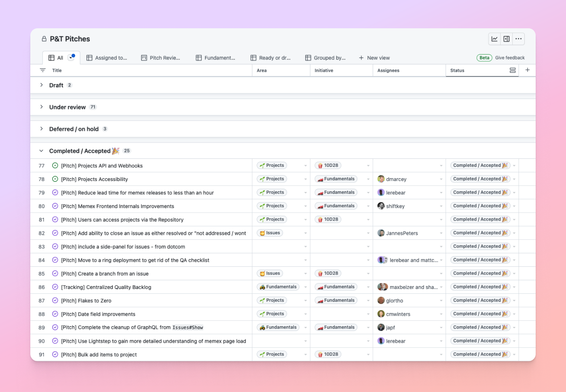Image resolution: width=566 pixels, height=392 pixels.
Task: Click the open issue icon on row 77
Action: coord(55,166)
